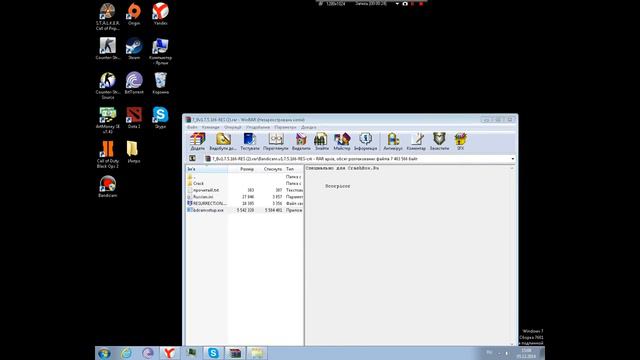The height and width of the screenshot is (360, 640).
Task: Open the Call of Duty Black Ops 2 shortcut
Action: [x=108, y=154]
